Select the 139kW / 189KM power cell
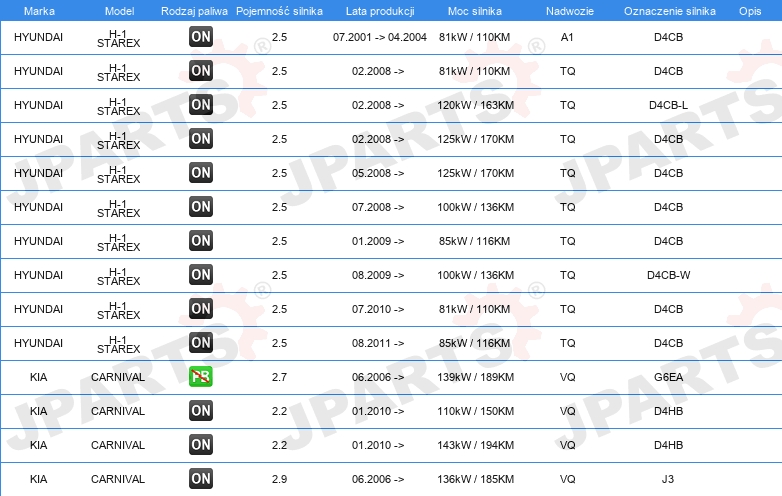The height and width of the screenshot is (496, 782). [475, 377]
